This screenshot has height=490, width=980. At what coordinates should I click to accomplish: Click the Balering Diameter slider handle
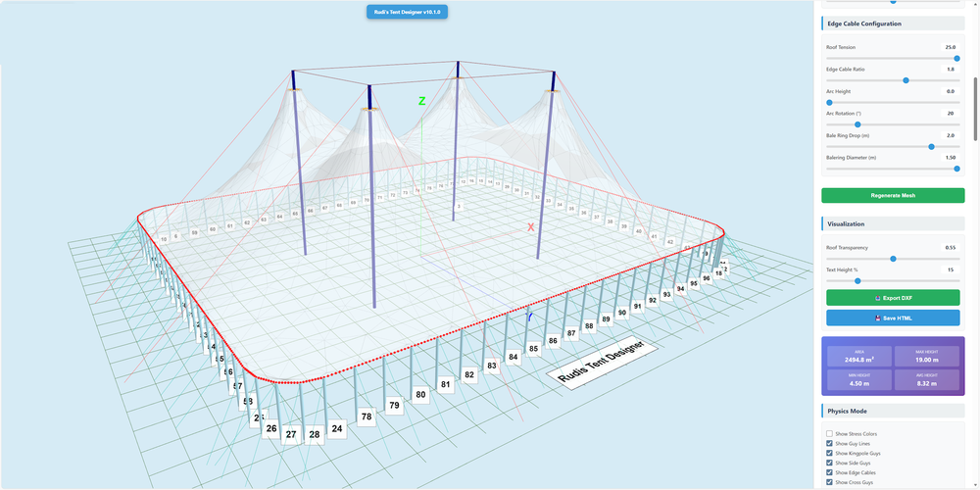[956, 169]
